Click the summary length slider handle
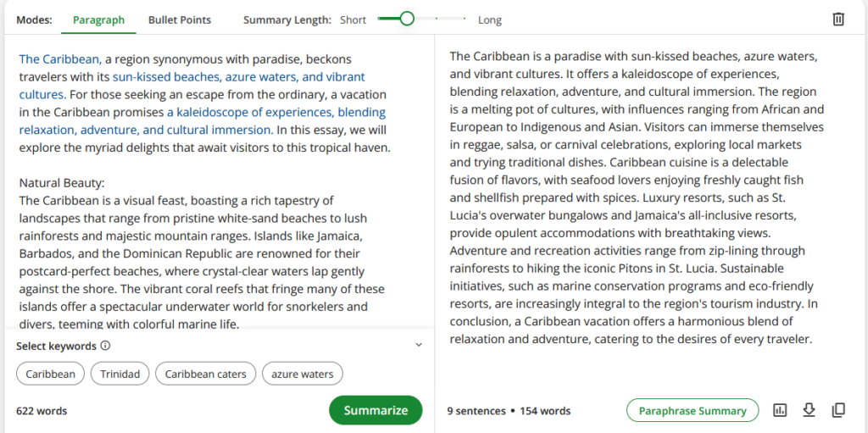 [407, 19]
